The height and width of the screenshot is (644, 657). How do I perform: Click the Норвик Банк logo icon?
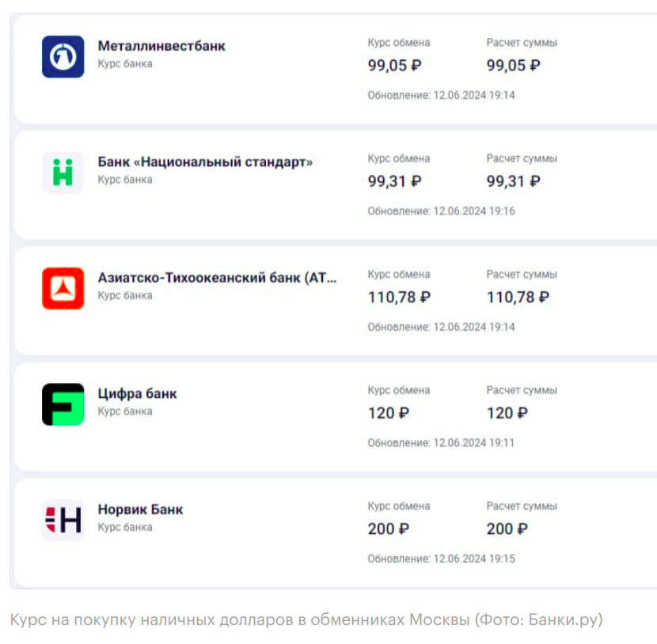click(x=63, y=520)
